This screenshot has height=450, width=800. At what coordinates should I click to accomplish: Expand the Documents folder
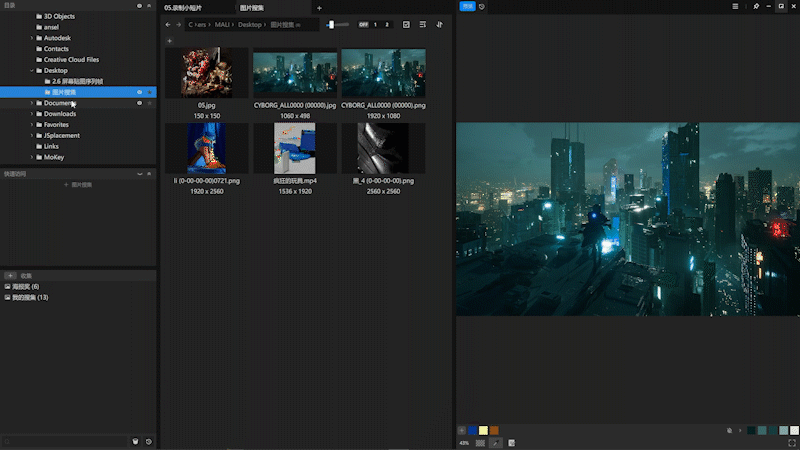(x=32, y=103)
